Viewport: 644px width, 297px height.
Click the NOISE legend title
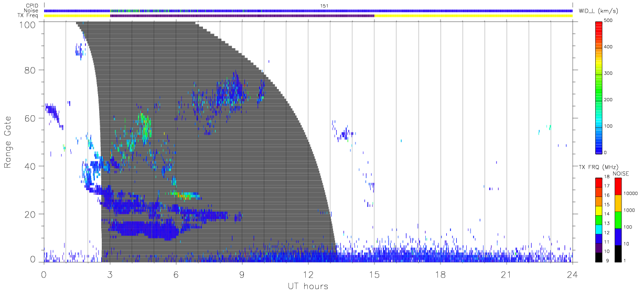coord(621,173)
